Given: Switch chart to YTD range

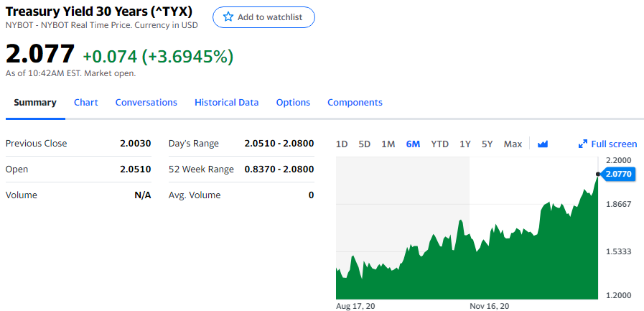Looking at the screenshot, I should (x=439, y=144).
